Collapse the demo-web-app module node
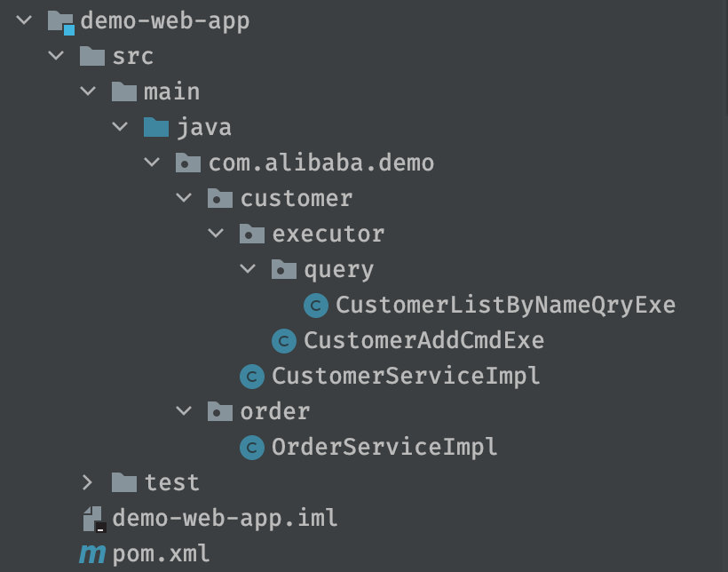This screenshot has width=728, height=572. click(24, 20)
